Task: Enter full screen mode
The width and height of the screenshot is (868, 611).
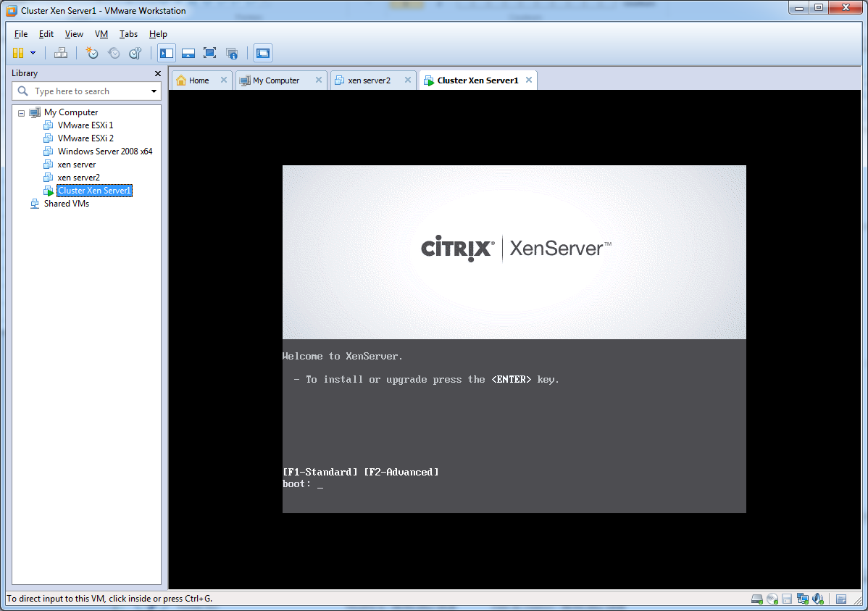Action: pyautogui.click(x=209, y=53)
